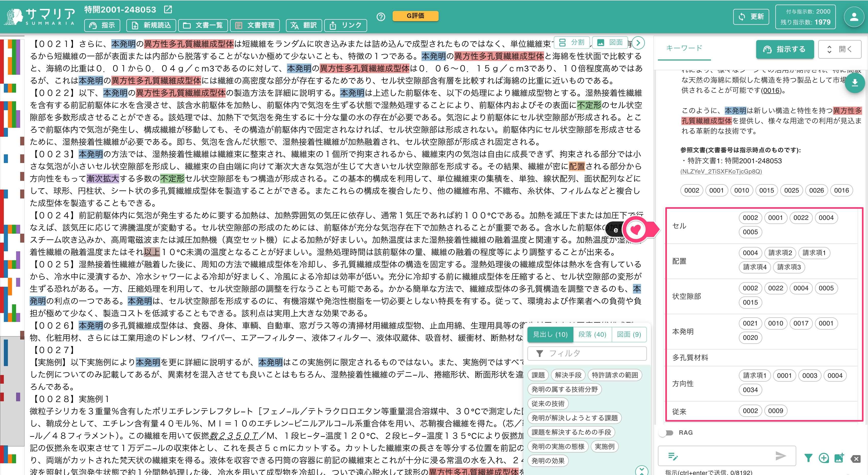
Task: Click the instruction text input field
Action: click(727, 456)
